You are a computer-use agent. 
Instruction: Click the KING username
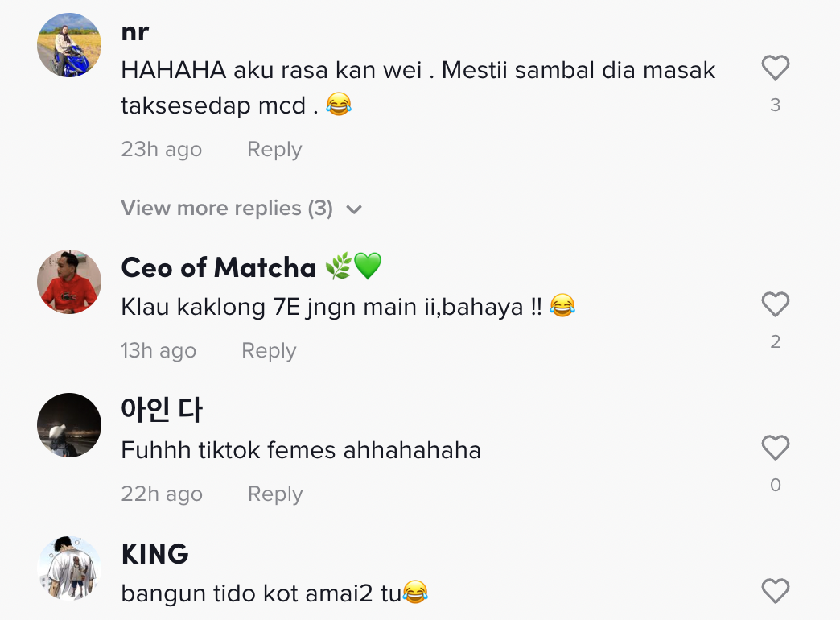[x=154, y=554]
